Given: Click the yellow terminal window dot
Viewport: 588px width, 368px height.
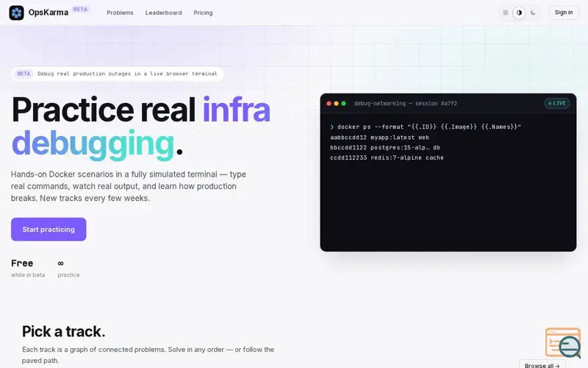Looking at the screenshot, I should pyautogui.click(x=337, y=103).
